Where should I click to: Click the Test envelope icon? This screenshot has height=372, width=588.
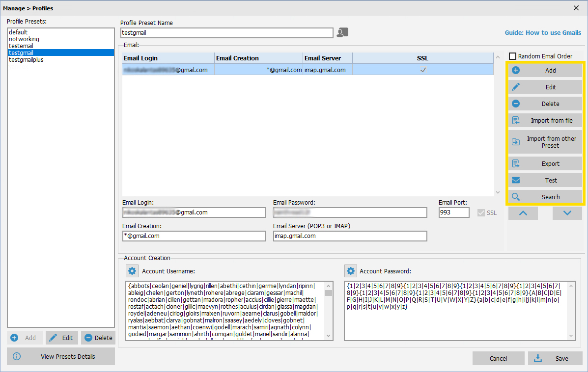coord(516,180)
